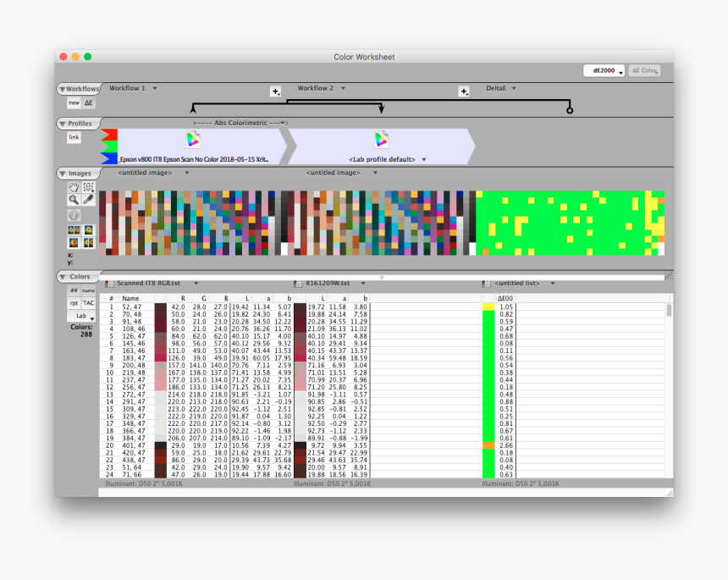Open the Workflow 2 dropdown arrow
The width and height of the screenshot is (728, 580).
(x=343, y=88)
